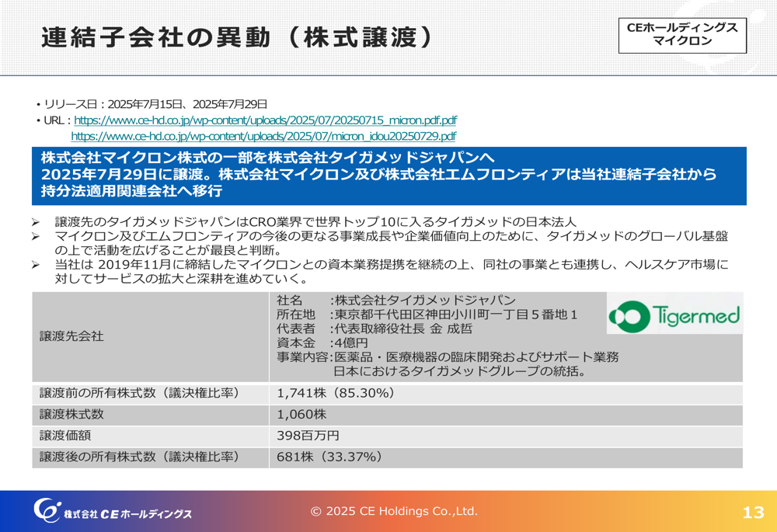777x532 pixels.
Task: Select the 事業内容 line 医薬品・医療機器の臨床開発
Action: (x=448, y=356)
